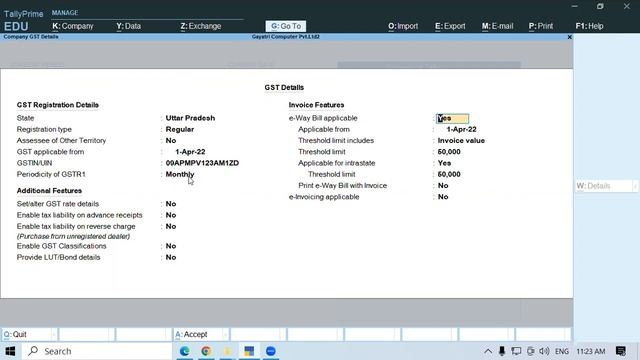Image resolution: width=640 pixels, height=360 pixels.
Task: Select the first Threshold limit 50,000 under Invoice value
Action: [x=449, y=152]
